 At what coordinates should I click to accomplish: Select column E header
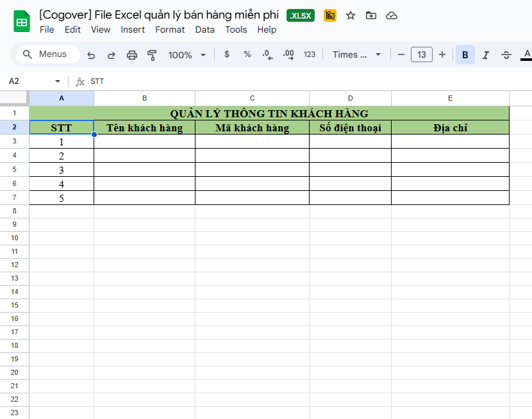click(x=450, y=98)
